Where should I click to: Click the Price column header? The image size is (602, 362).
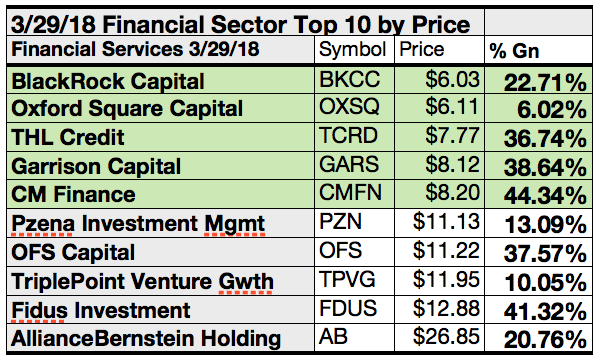point(439,50)
